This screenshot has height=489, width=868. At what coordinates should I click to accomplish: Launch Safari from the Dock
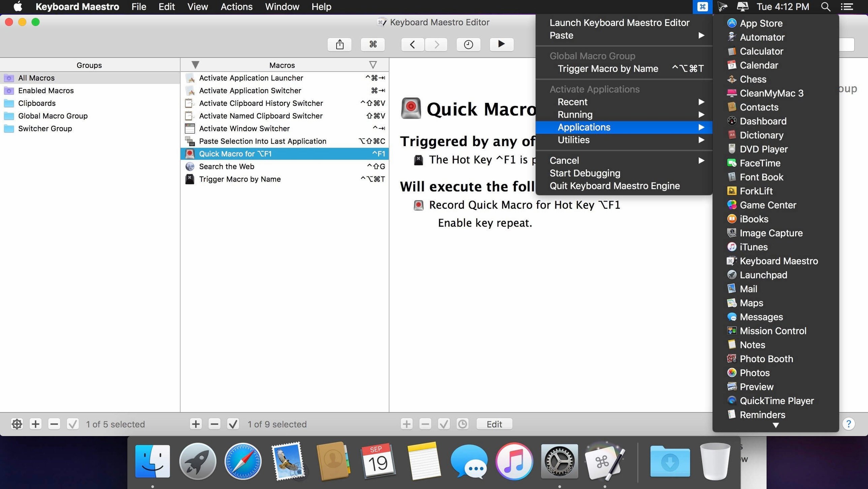pyautogui.click(x=243, y=461)
